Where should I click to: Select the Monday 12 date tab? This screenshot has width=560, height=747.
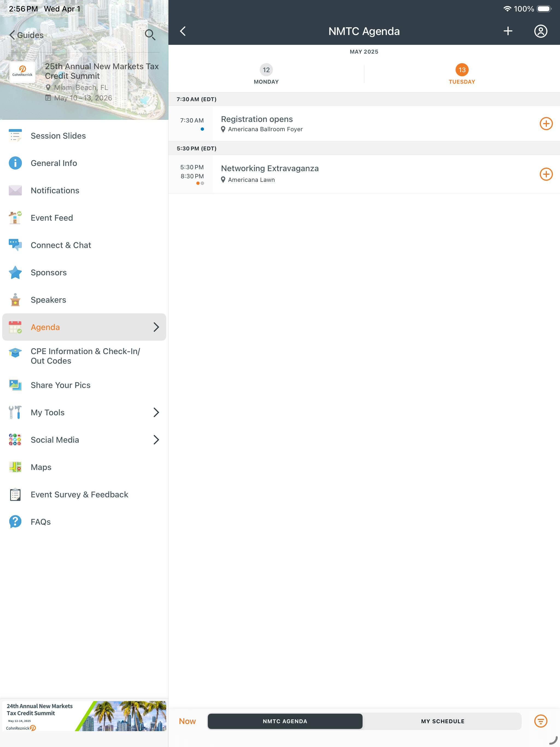(266, 74)
